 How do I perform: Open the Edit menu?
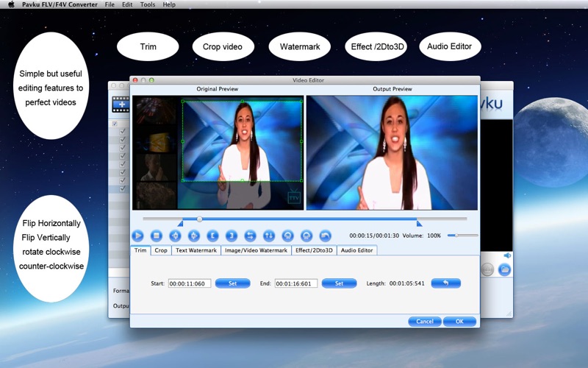127,4
